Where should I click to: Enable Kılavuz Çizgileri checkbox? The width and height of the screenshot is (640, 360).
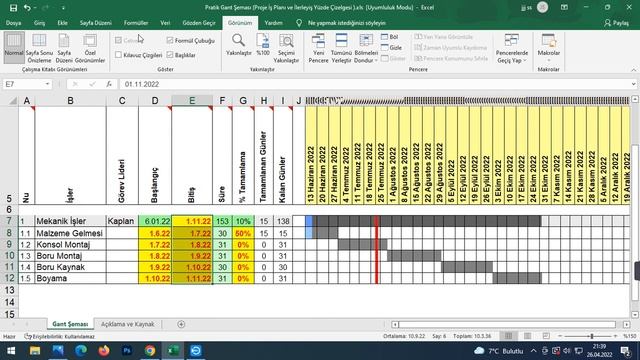pos(118,55)
